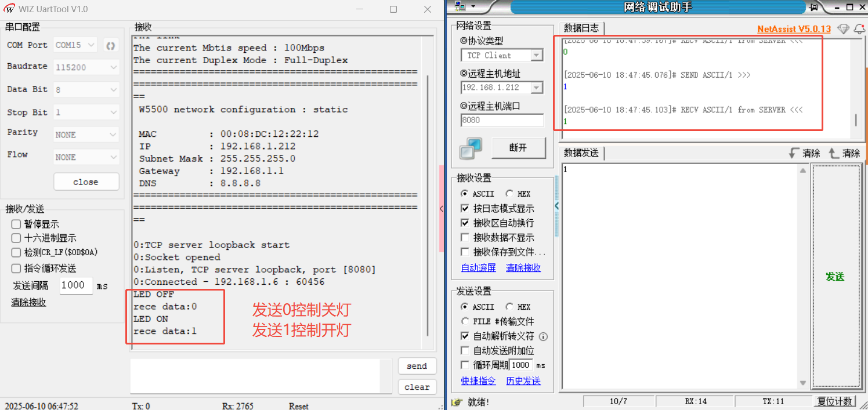Expand the 远程主机地址 address dropdown
Image resolution: width=868 pixels, height=410 pixels.
(537, 88)
